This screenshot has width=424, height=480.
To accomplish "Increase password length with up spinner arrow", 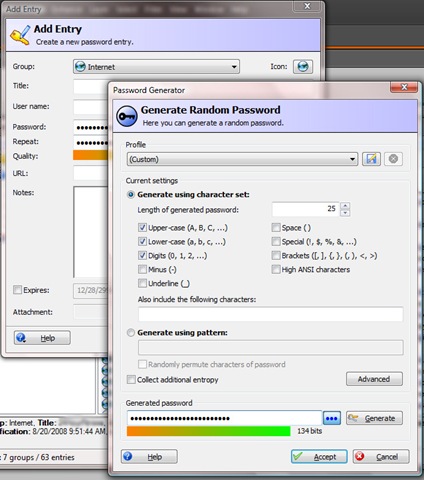I will coord(345,206).
